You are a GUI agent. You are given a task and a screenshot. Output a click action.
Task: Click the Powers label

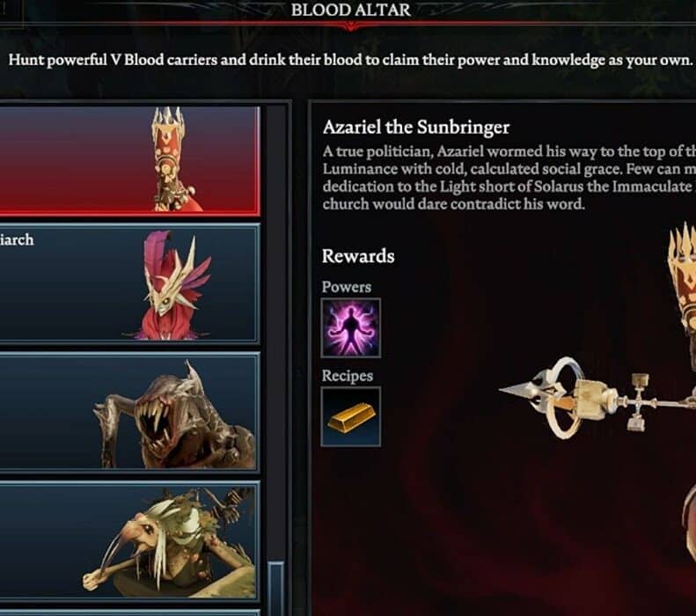pyautogui.click(x=346, y=287)
